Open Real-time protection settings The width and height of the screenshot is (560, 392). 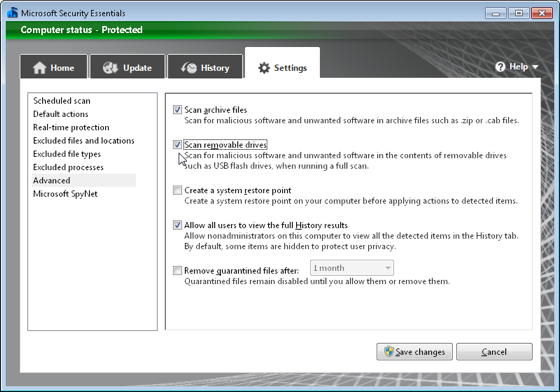tap(71, 127)
